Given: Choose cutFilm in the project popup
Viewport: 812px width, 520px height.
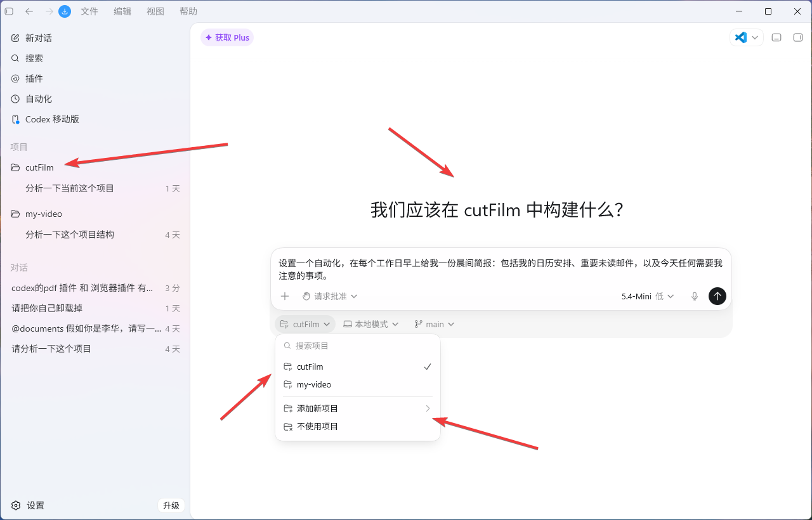Looking at the screenshot, I should point(358,367).
